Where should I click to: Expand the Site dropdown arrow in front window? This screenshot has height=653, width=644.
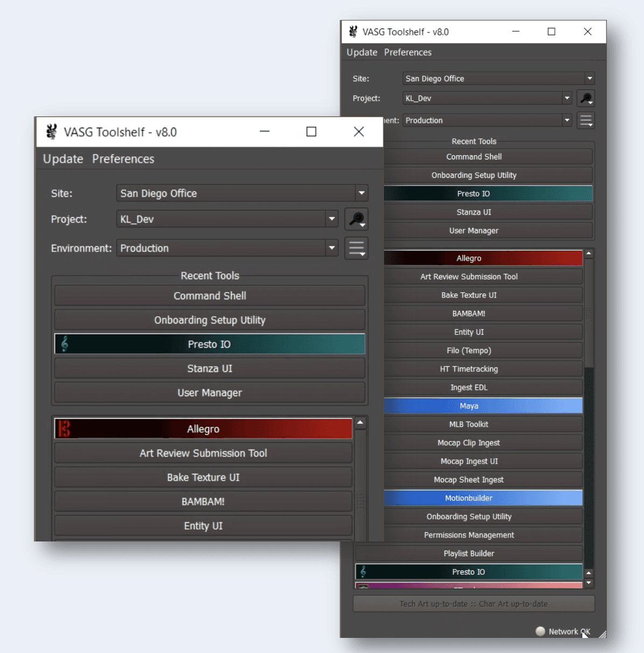[x=362, y=193]
